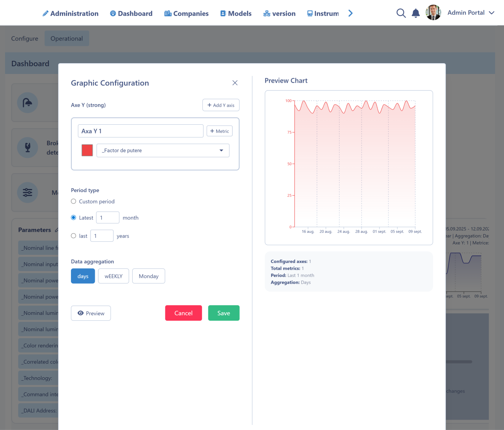Click the Companies building icon
Viewport: 504px width, 430px height.
(x=168, y=13)
